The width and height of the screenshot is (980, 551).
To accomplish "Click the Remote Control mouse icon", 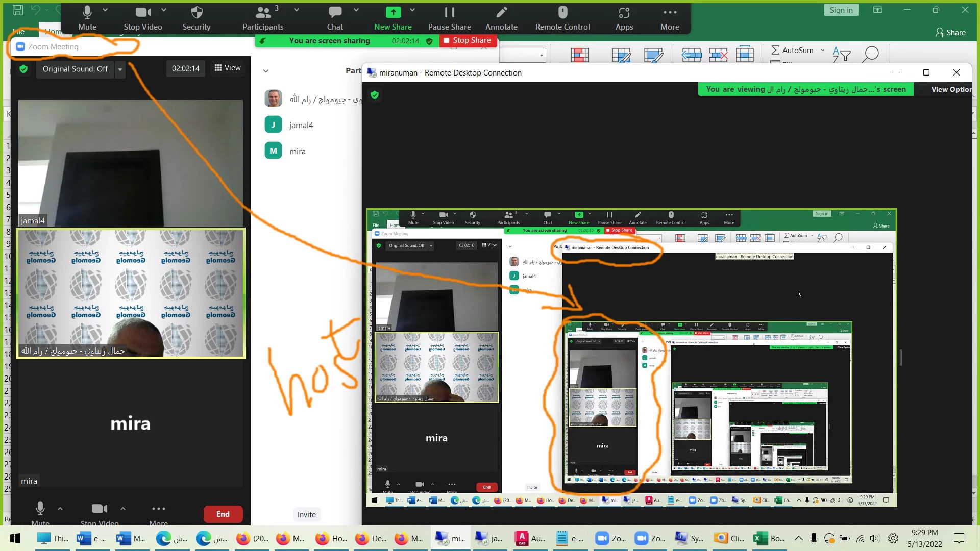I will pos(562,13).
